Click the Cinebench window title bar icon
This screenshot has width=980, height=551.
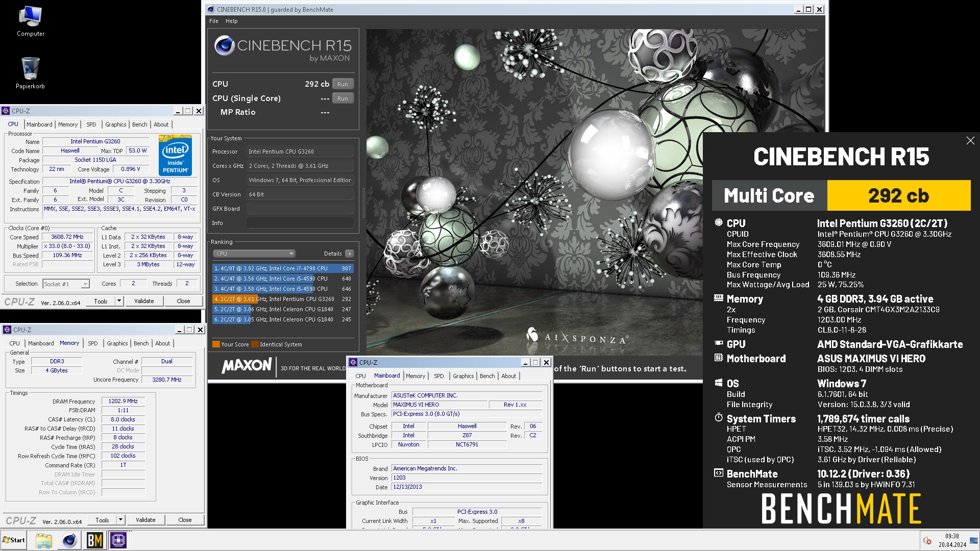[211, 9]
